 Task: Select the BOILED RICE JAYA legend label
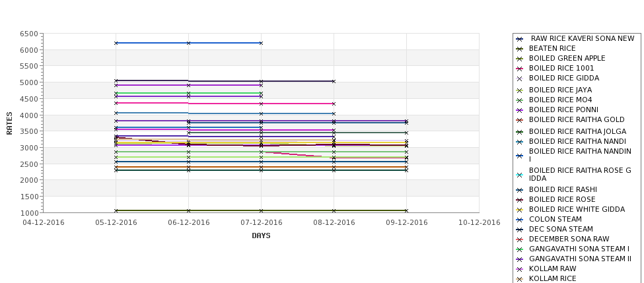pos(560,90)
